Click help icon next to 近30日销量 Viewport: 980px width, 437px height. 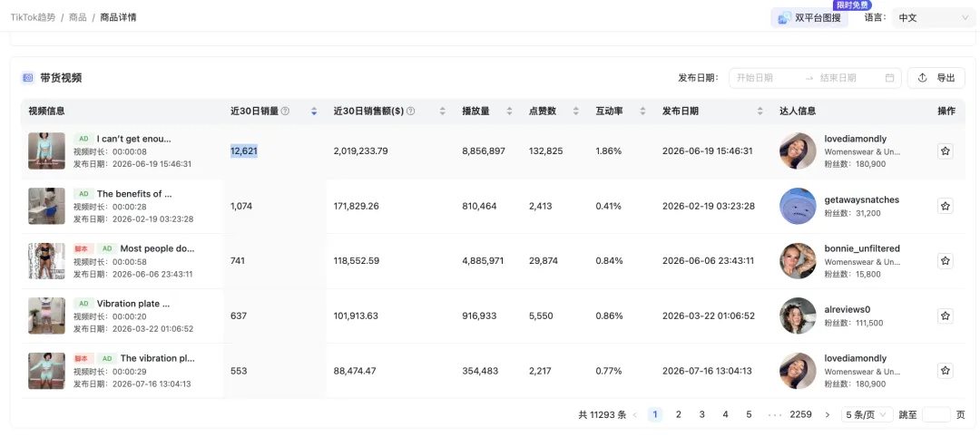pyautogui.click(x=285, y=112)
